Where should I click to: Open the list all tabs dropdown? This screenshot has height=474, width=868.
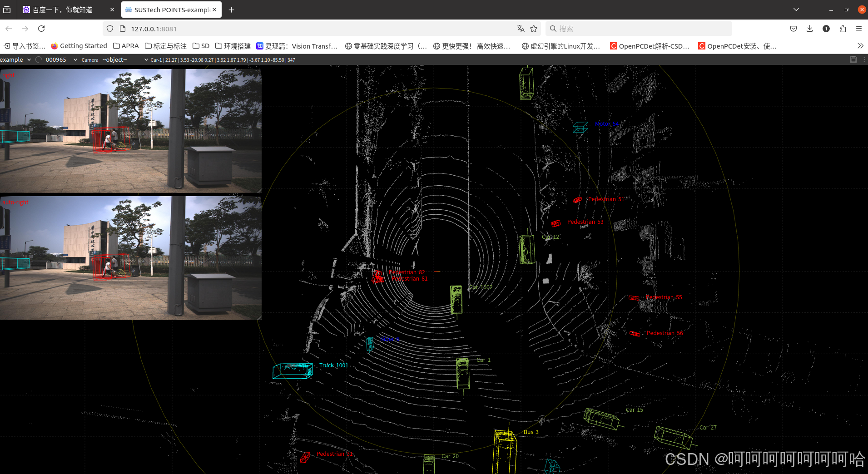[x=796, y=10]
